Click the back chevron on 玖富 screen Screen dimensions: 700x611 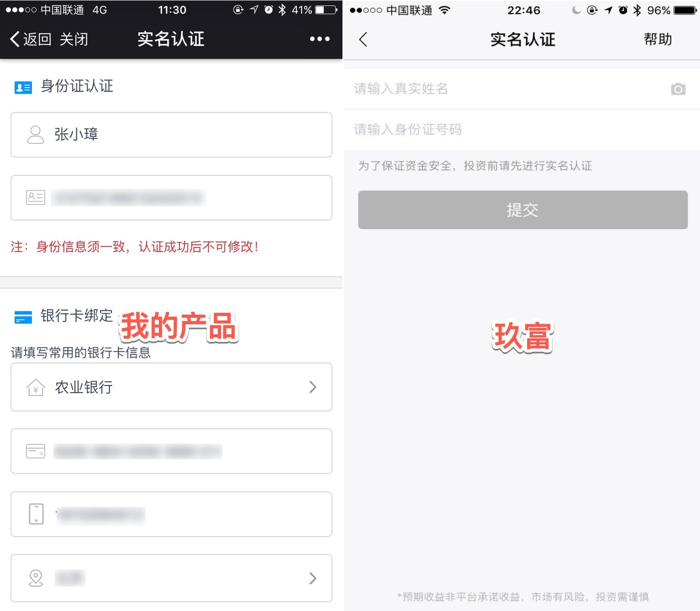[363, 40]
